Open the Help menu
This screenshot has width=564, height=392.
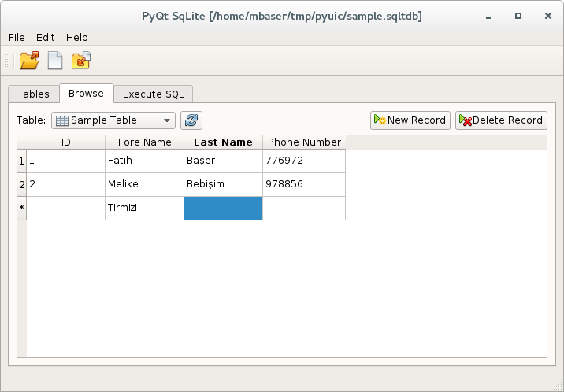76,37
